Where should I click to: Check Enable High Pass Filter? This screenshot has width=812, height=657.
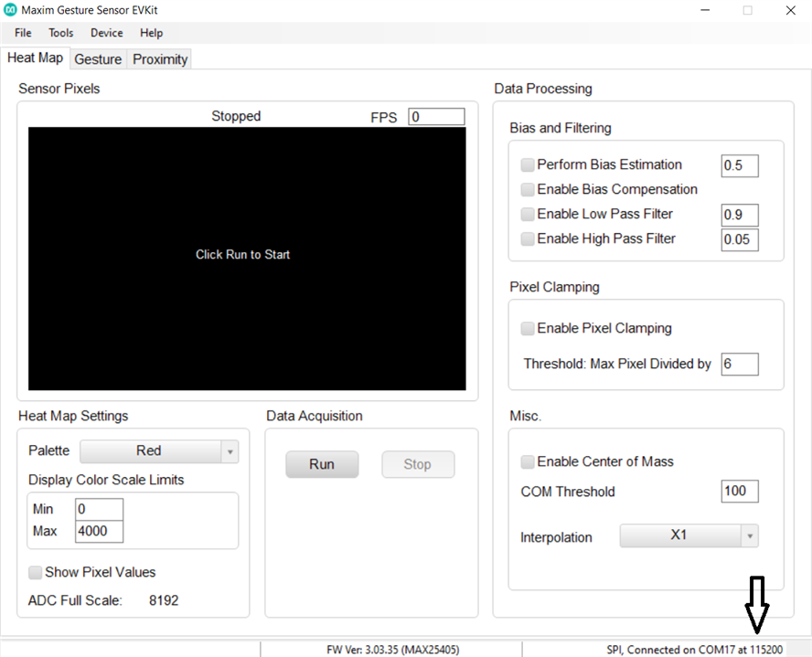pos(528,239)
